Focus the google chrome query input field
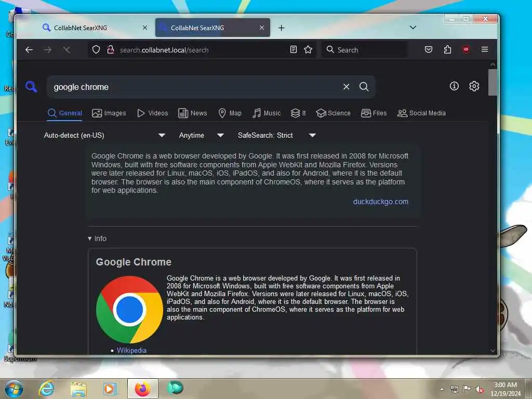 [x=195, y=87]
